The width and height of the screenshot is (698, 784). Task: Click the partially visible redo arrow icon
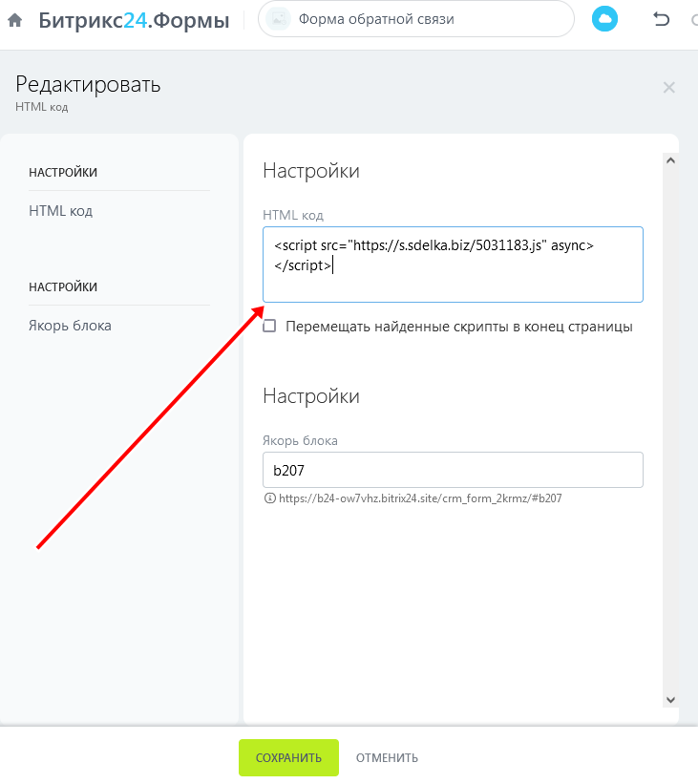[693, 19]
